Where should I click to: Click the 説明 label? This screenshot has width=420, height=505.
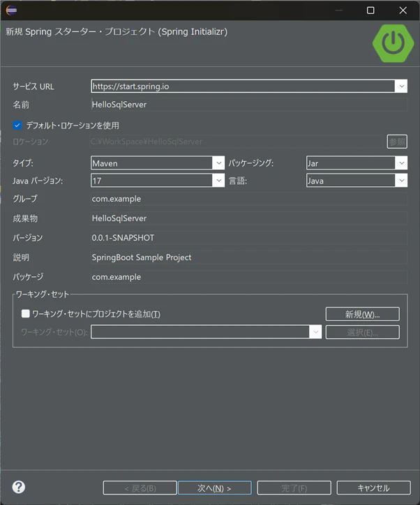[x=21, y=257]
